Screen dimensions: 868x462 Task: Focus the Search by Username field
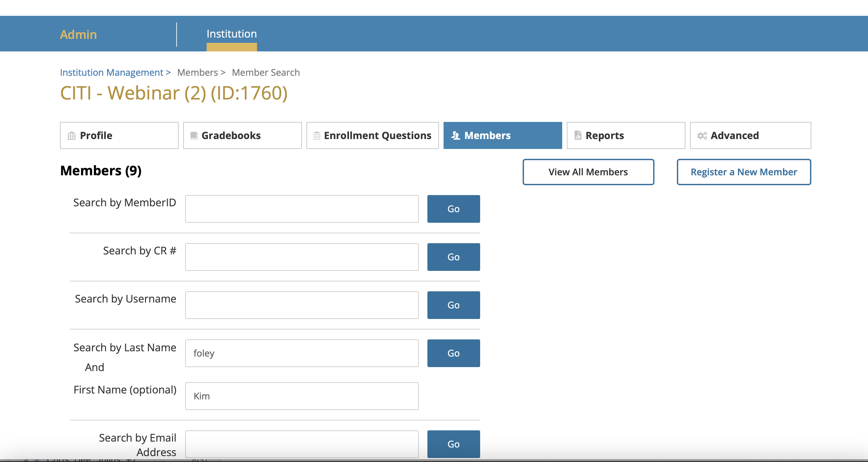302,305
